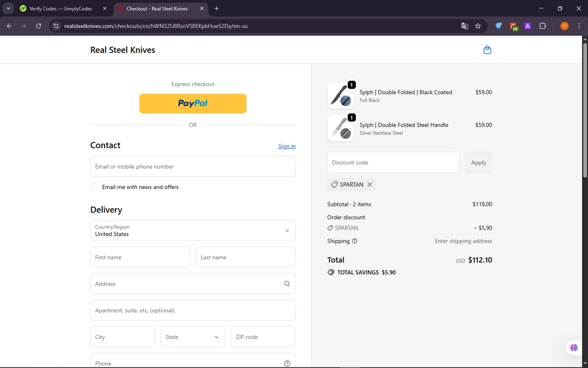Click the Subtotal · 2 items label
Viewport: 588px width, 368px height.
[349, 204]
